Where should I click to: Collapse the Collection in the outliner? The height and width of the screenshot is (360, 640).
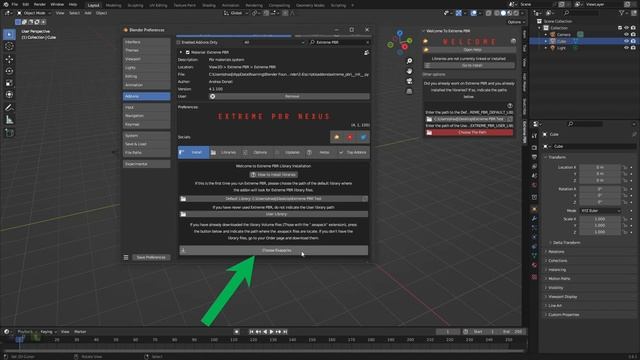pyautogui.click(x=540, y=28)
